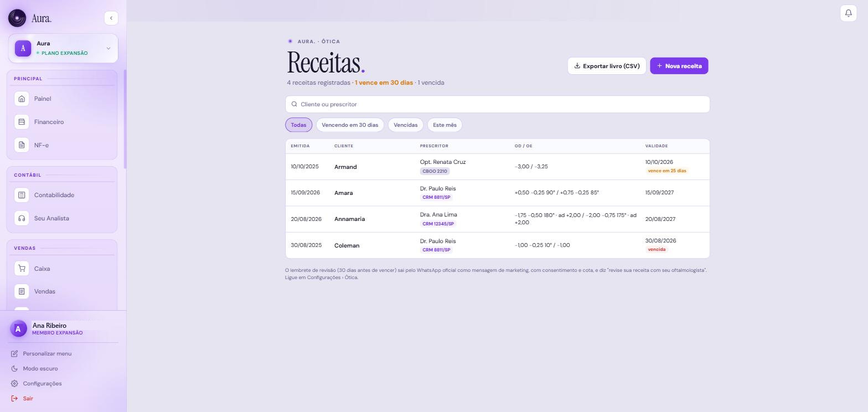The height and width of the screenshot is (412, 868).
Task: Toggle Modo escuro dark mode
Action: pos(34,368)
